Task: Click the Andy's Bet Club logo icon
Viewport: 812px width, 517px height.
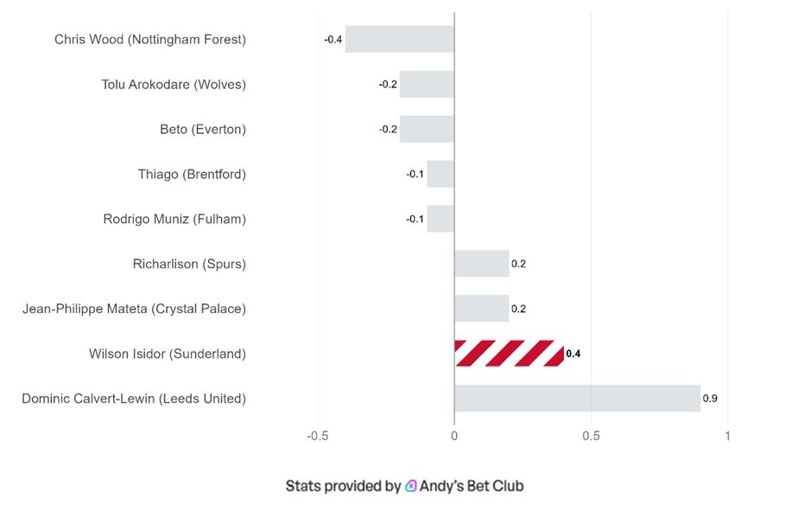Action: [410, 486]
